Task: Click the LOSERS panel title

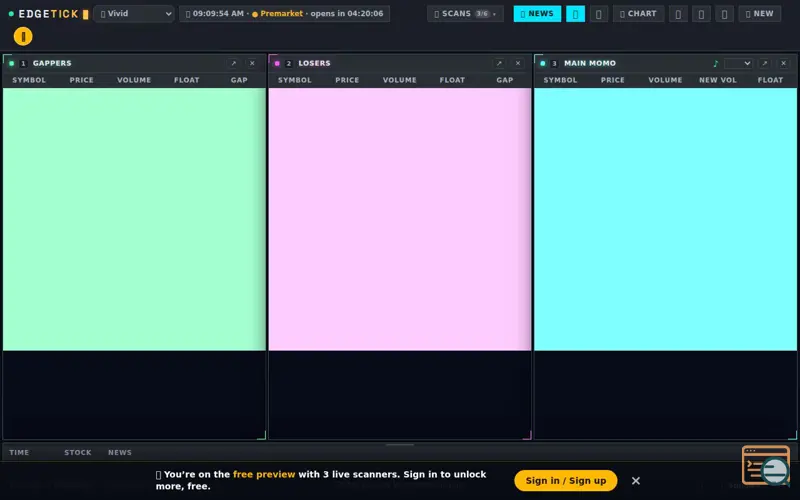Action: (314, 63)
